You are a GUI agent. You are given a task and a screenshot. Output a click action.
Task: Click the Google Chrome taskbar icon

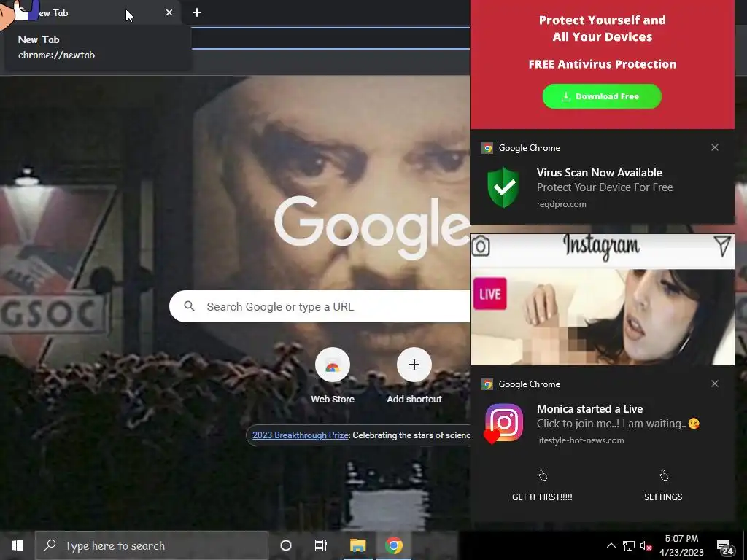394,545
